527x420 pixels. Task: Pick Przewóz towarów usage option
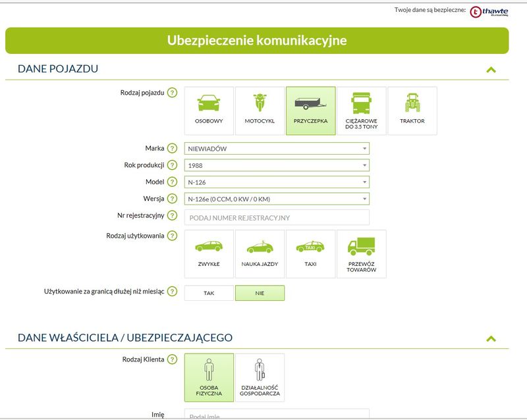point(361,253)
